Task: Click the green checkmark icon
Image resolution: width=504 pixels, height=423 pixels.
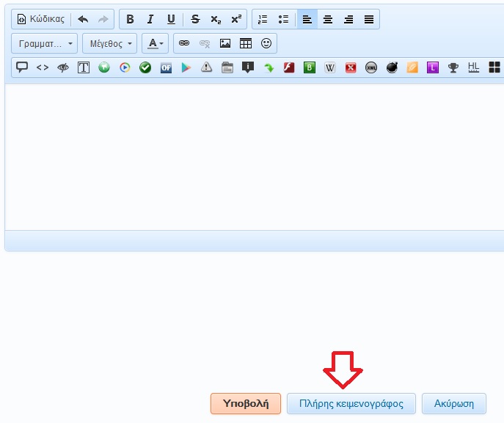Action: [x=145, y=67]
